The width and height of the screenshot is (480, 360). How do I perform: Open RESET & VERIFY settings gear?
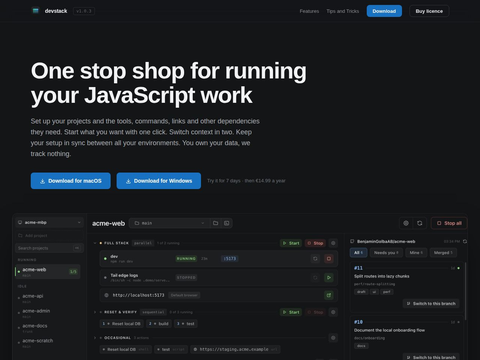pos(333,312)
